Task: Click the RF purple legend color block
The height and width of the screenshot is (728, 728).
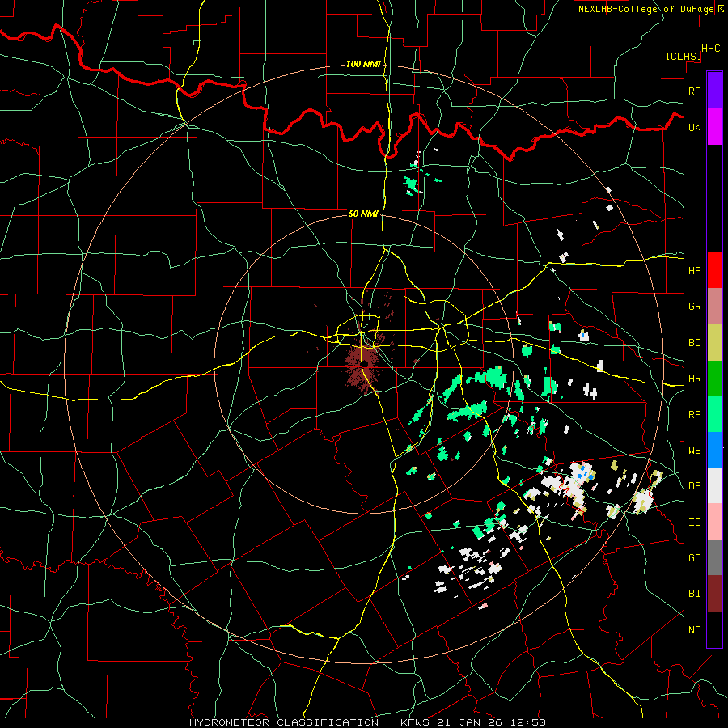Action: coord(714,91)
